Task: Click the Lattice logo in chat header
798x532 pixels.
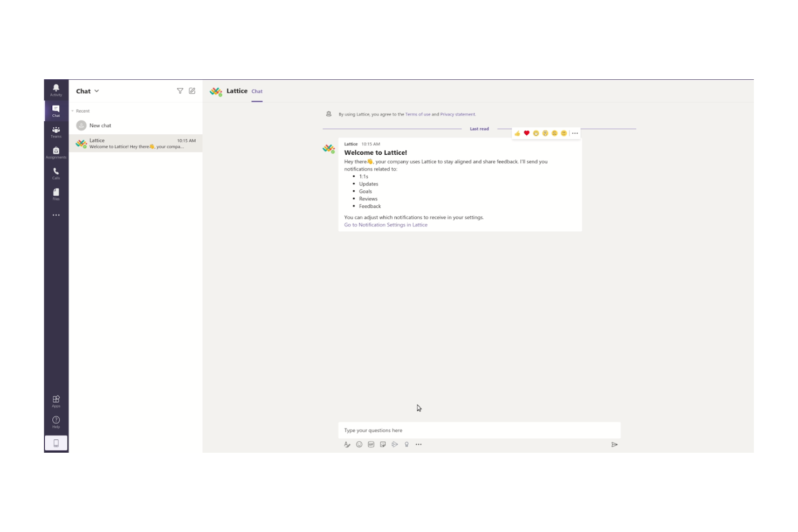Action: [x=216, y=92]
